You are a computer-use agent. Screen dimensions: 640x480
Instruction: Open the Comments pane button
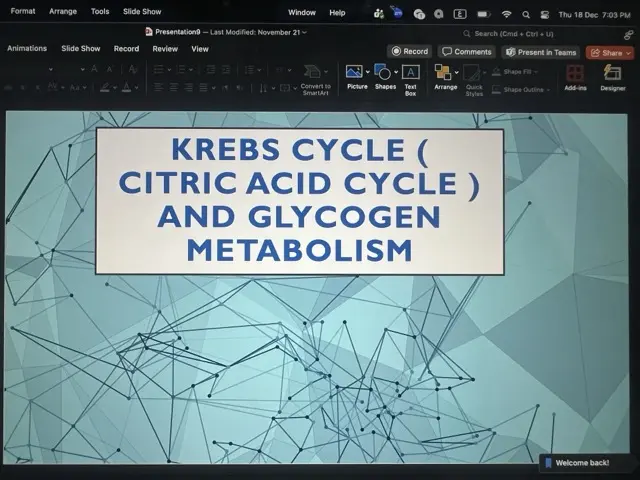tap(467, 52)
